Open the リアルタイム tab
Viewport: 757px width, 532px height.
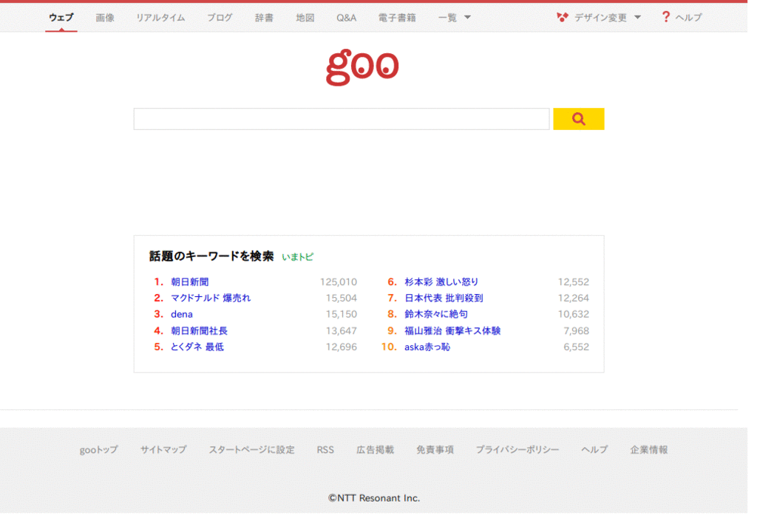(x=160, y=18)
